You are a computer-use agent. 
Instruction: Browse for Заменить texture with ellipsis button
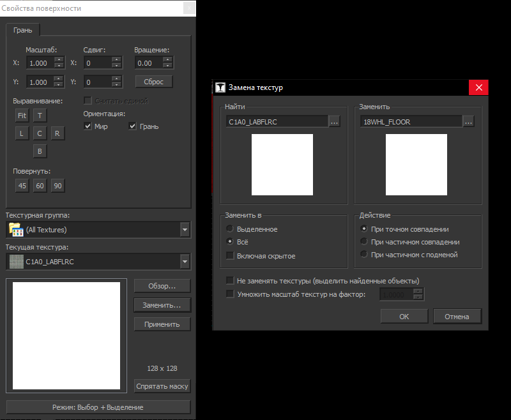pyautogui.click(x=469, y=122)
